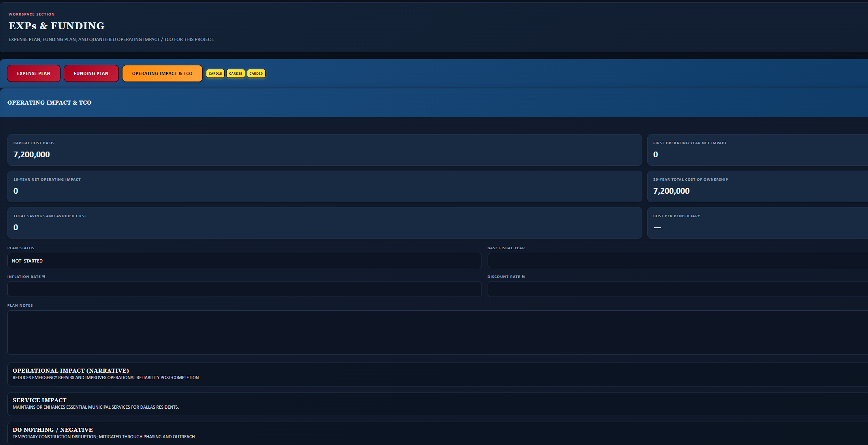
Task: Click the CARD20 badge
Action: [x=256, y=73]
